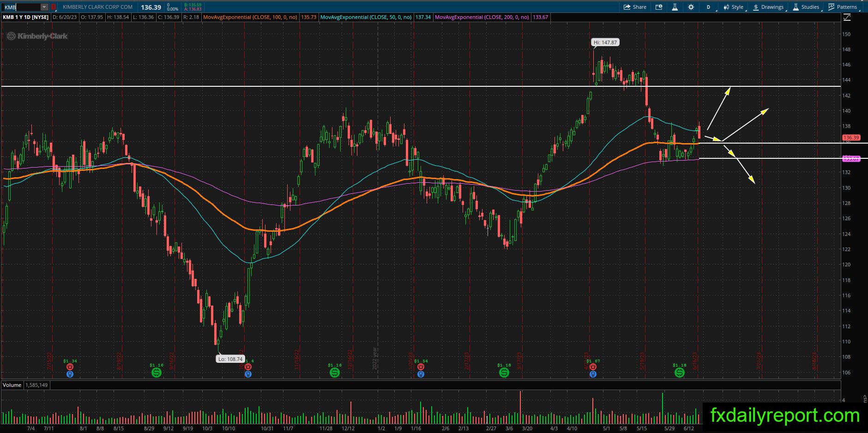Image resolution: width=868 pixels, height=433 pixels.
Task: Click the red icon beside the symbol box
Action: click(x=54, y=7)
